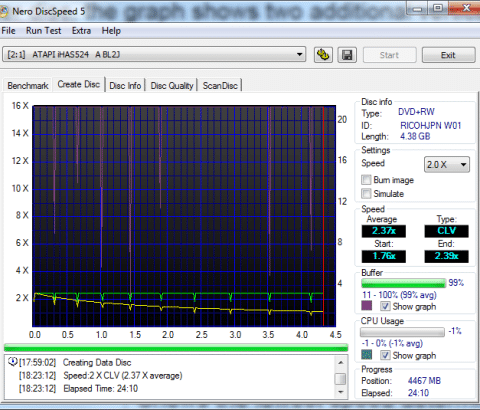This screenshot has height=410, width=480.
Task: Open the ATAPI iHAS524 drive dropdown
Action: coord(154,54)
